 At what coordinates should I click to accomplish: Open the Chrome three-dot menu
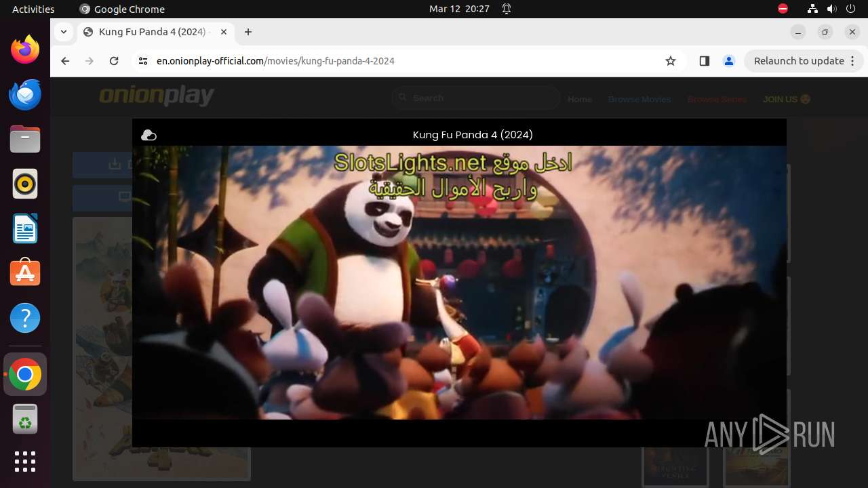point(852,61)
